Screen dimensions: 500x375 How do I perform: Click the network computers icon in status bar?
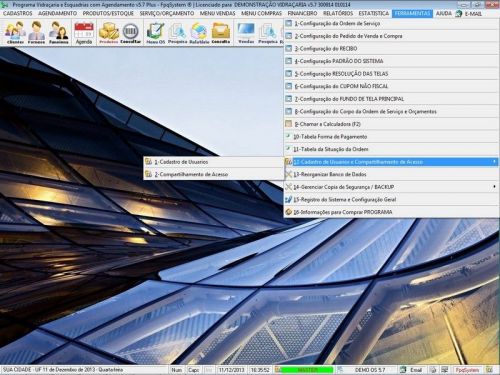pos(445,370)
